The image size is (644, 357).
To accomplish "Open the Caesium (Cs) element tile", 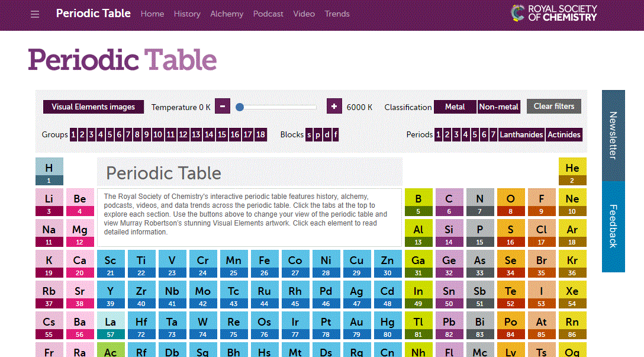I will (x=49, y=326).
